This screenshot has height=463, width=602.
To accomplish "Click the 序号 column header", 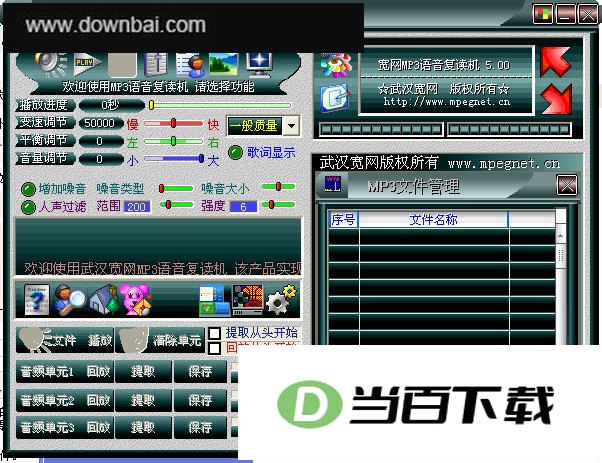I will click(x=344, y=219).
